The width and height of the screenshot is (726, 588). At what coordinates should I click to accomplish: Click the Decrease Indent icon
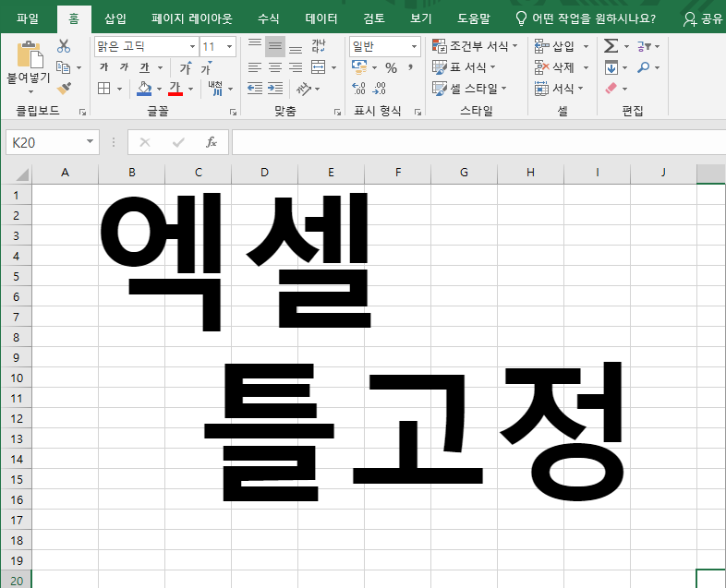point(255,88)
